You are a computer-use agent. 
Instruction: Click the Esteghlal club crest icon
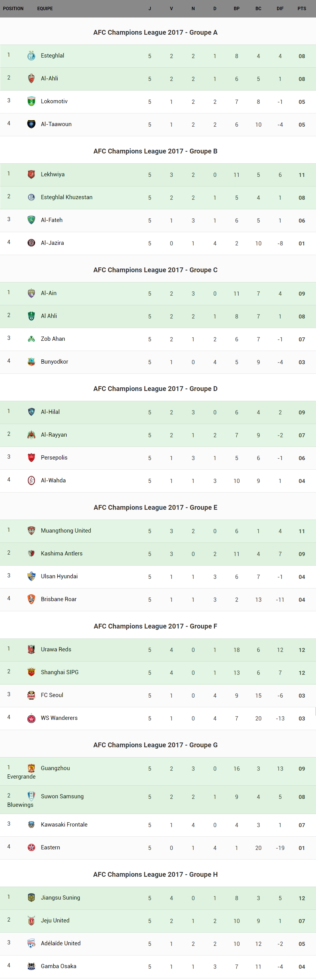pyautogui.click(x=31, y=56)
